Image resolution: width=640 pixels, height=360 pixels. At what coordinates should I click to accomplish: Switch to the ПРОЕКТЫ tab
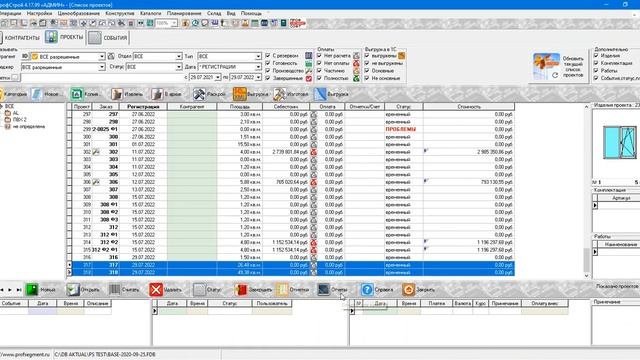(x=64, y=37)
